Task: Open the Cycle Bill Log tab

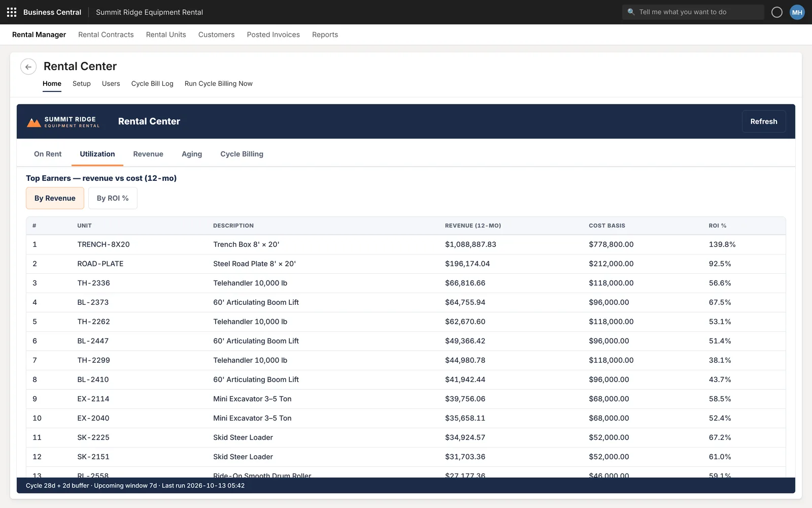Action: coord(152,84)
